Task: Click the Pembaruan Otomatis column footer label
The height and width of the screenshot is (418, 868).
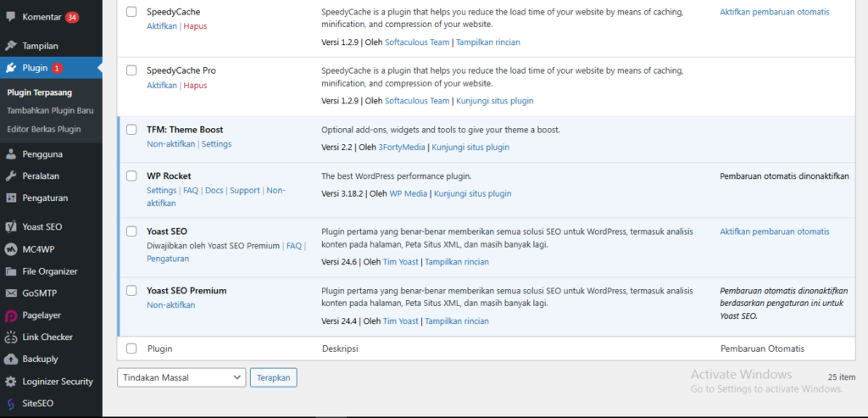Action: click(762, 348)
